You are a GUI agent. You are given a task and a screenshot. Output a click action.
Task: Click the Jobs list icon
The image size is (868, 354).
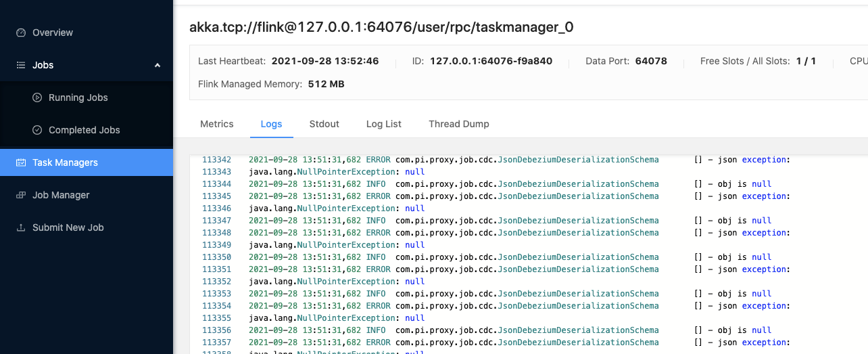(21, 65)
